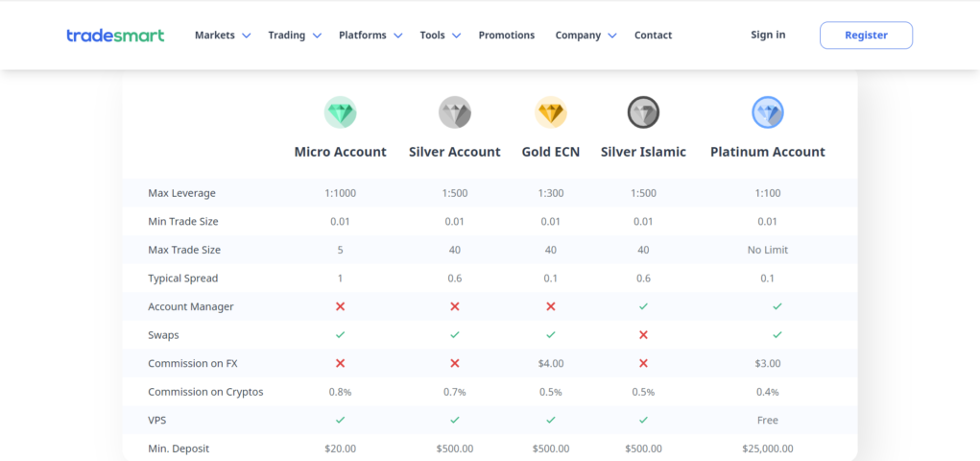
Task: Expand the Trading dropdown menu
Action: 295,35
